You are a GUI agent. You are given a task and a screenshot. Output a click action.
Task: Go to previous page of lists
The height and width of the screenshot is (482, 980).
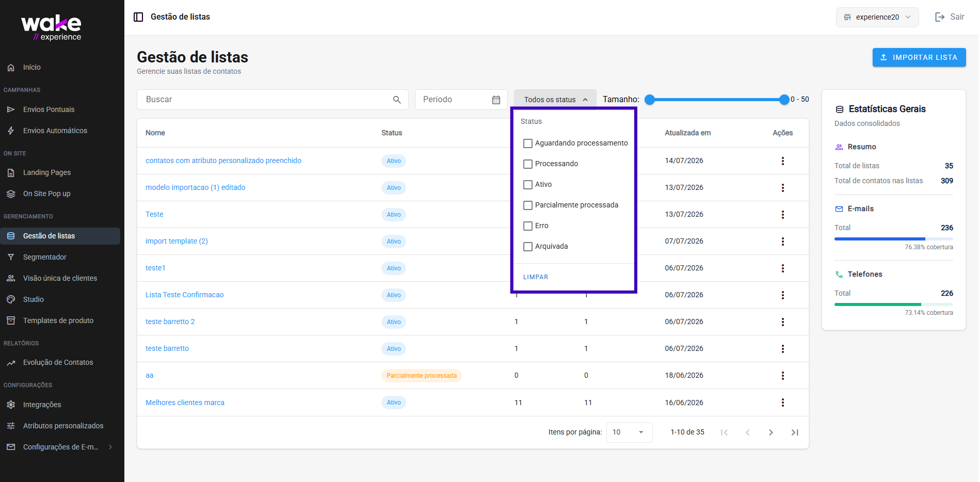[x=747, y=432]
